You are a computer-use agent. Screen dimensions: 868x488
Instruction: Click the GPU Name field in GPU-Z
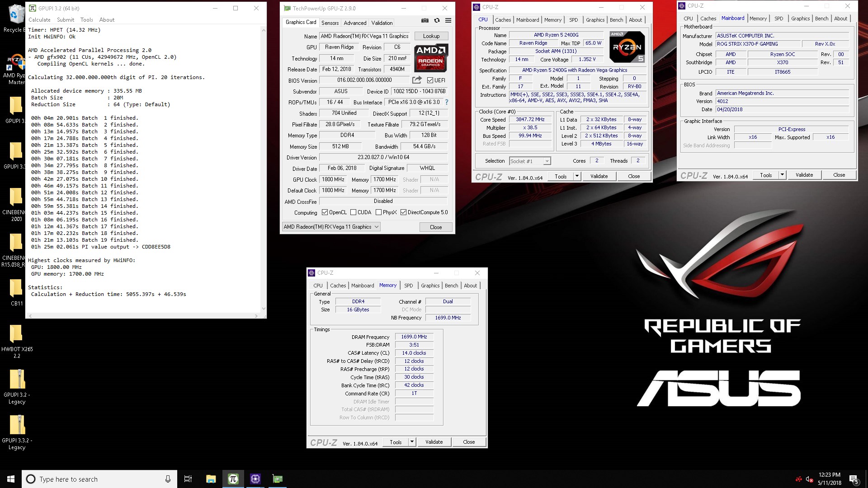(x=364, y=36)
